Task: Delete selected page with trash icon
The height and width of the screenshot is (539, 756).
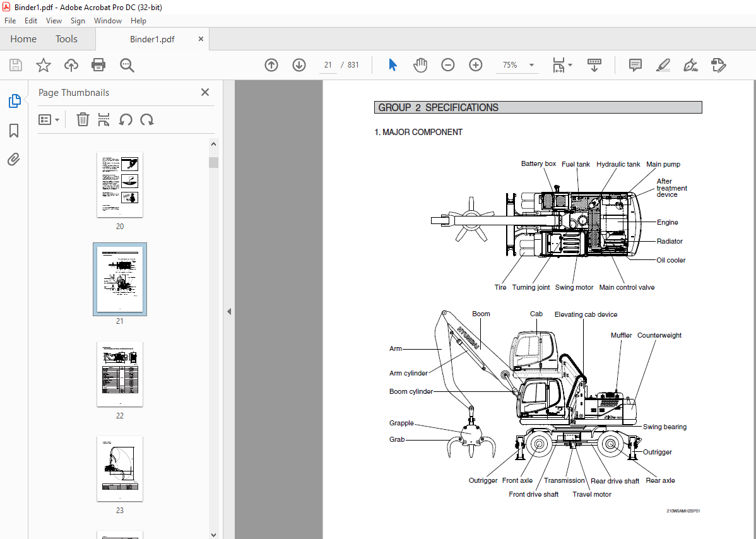Action: [83, 119]
